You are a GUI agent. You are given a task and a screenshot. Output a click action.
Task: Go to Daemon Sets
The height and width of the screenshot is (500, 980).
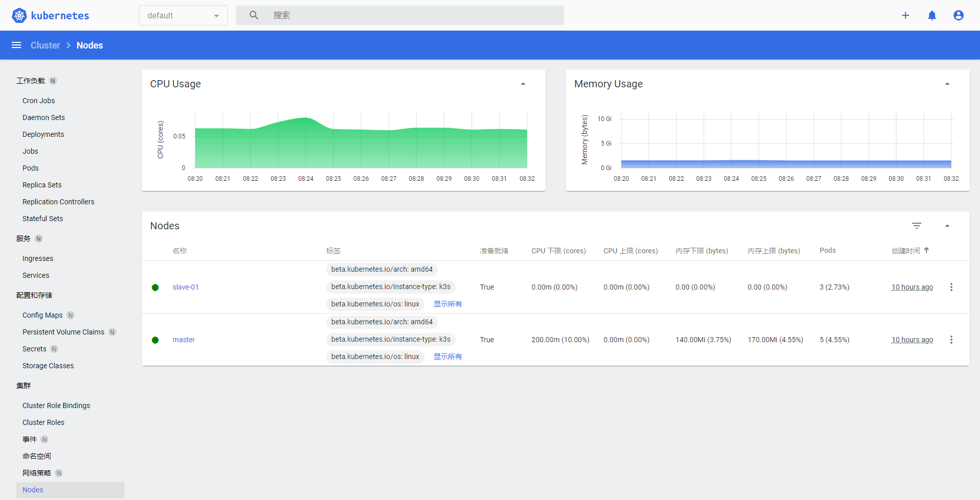tap(43, 117)
